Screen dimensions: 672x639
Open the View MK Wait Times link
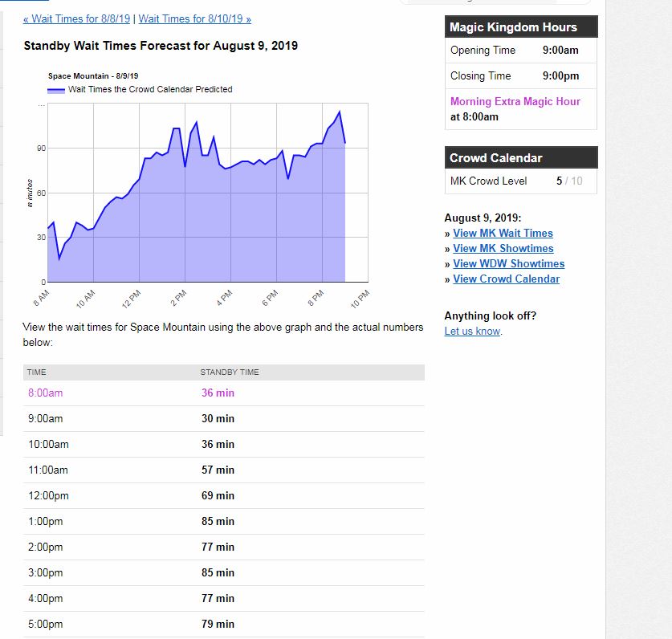tap(503, 233)
